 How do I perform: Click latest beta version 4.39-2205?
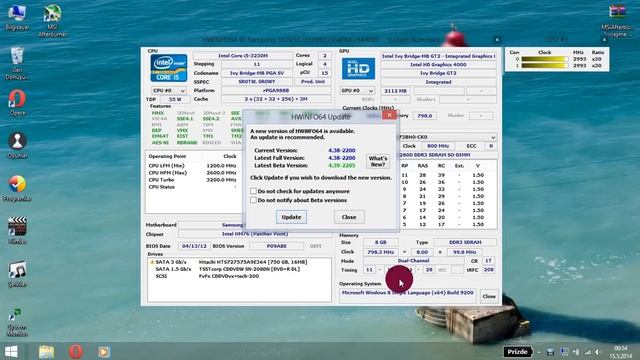342,165
